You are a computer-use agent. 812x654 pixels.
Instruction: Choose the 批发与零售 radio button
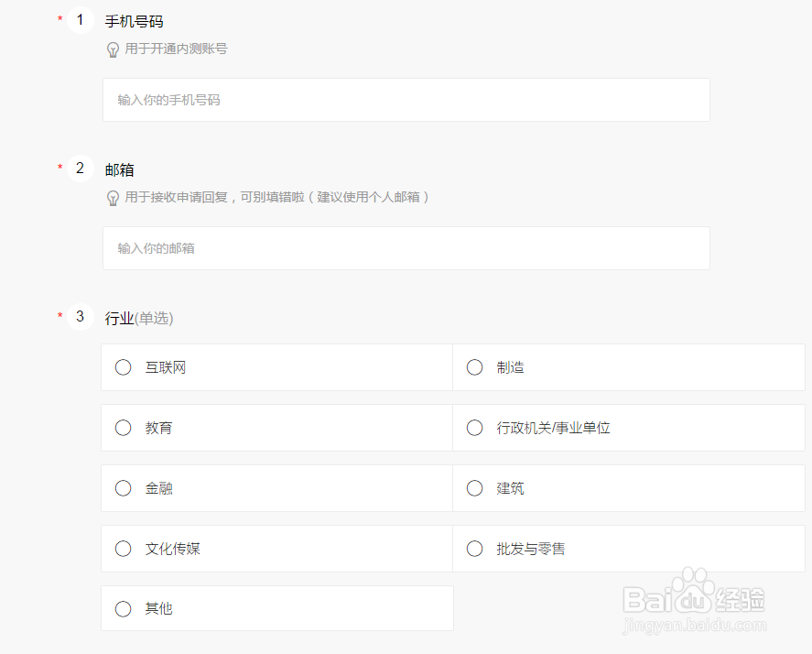point(475,549)
